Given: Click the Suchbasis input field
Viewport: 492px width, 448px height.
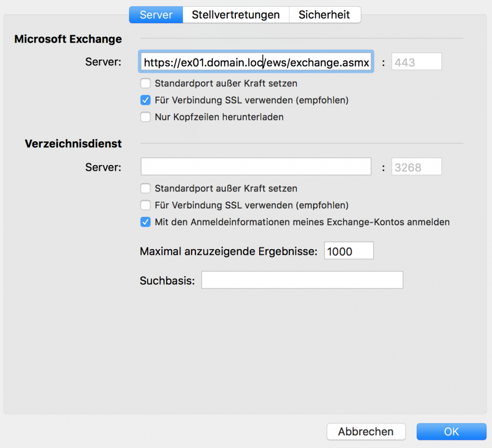Looking at the screenshot, I should pyautogui.click(x=302, y=280).
